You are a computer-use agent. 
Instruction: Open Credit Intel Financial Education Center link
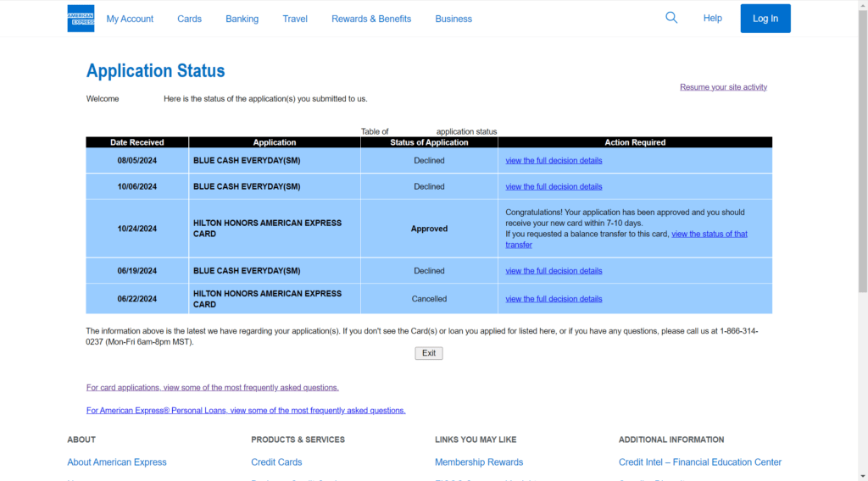[x=699, y=462]
